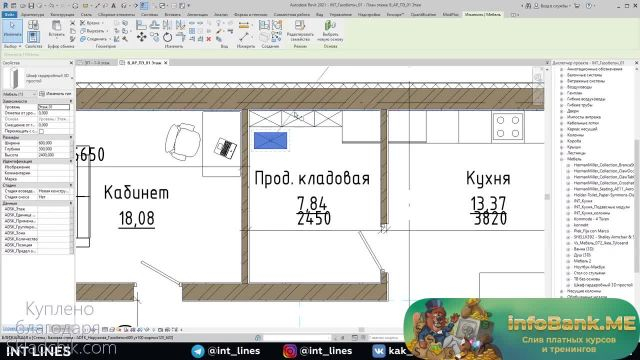The width and height of the screenshot is (640, 360).
Task: Click the Pick New Host icon
Action: 330,31
